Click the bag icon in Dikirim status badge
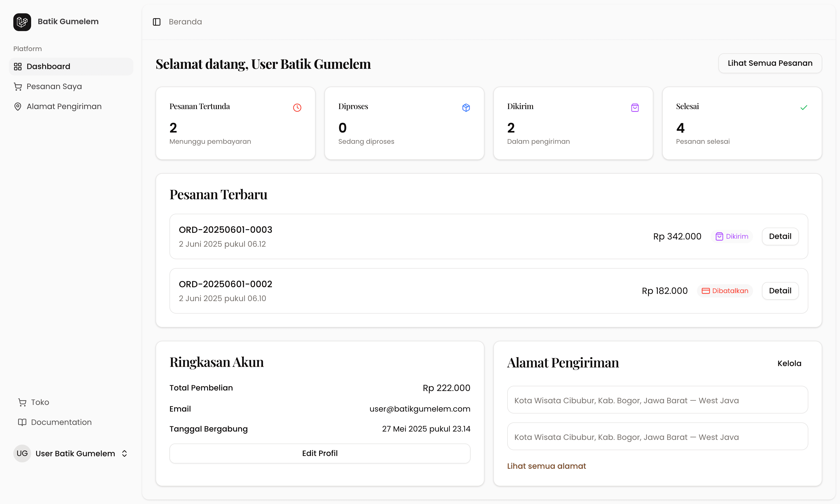 click(x=719, y=236)
